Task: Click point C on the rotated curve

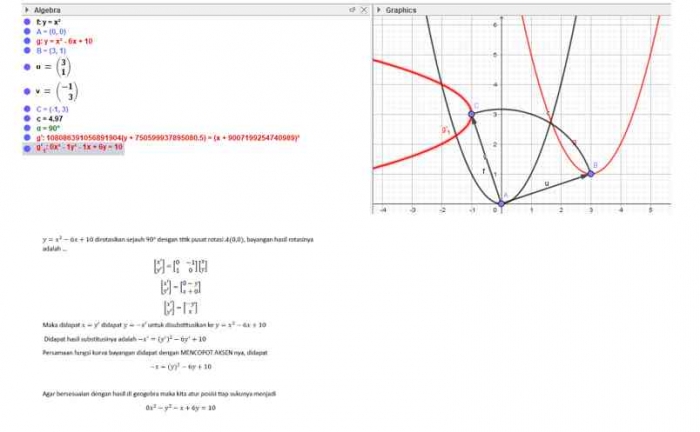Action: pyautogui.click(x=472, y=114)
